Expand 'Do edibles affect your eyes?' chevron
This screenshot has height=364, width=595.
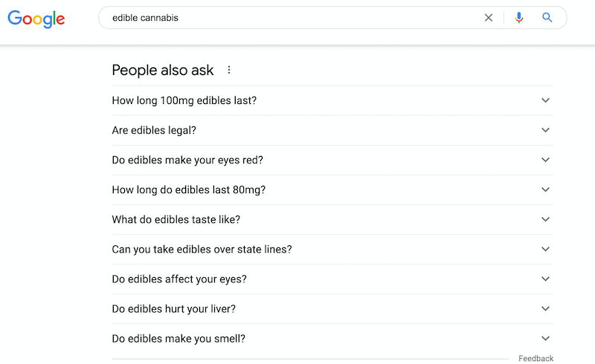(x=545, y=279)
